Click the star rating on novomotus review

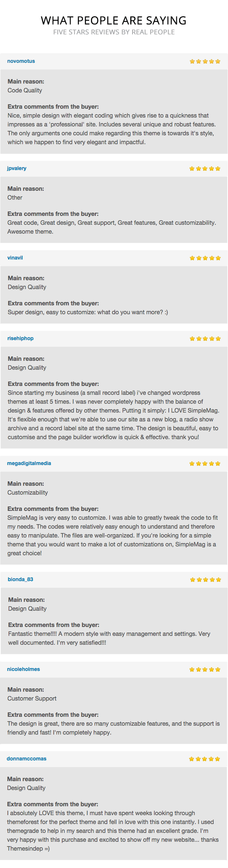pyautogui.click(x=205, y=62)
